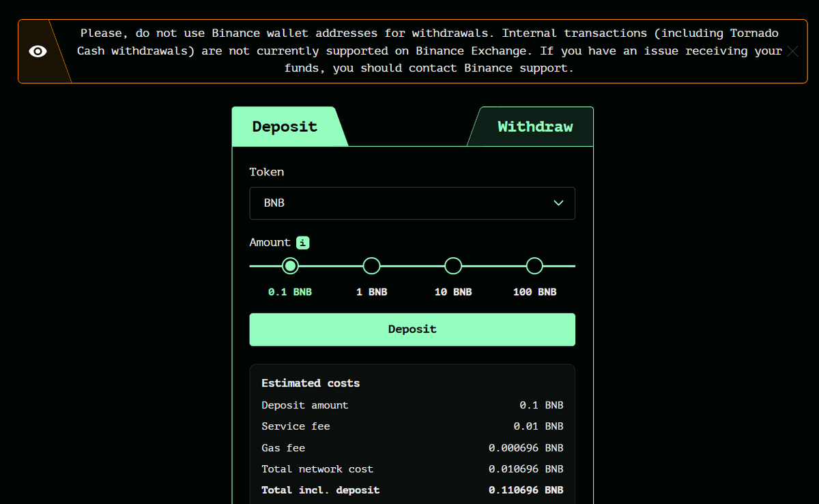Click the Estimated costs heading

click(x=311, y=383)
